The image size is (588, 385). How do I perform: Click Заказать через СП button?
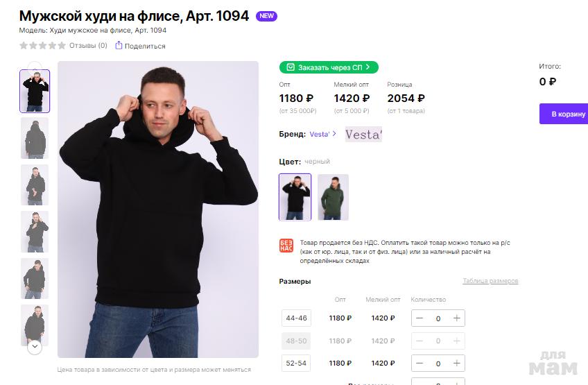(329, 67)
